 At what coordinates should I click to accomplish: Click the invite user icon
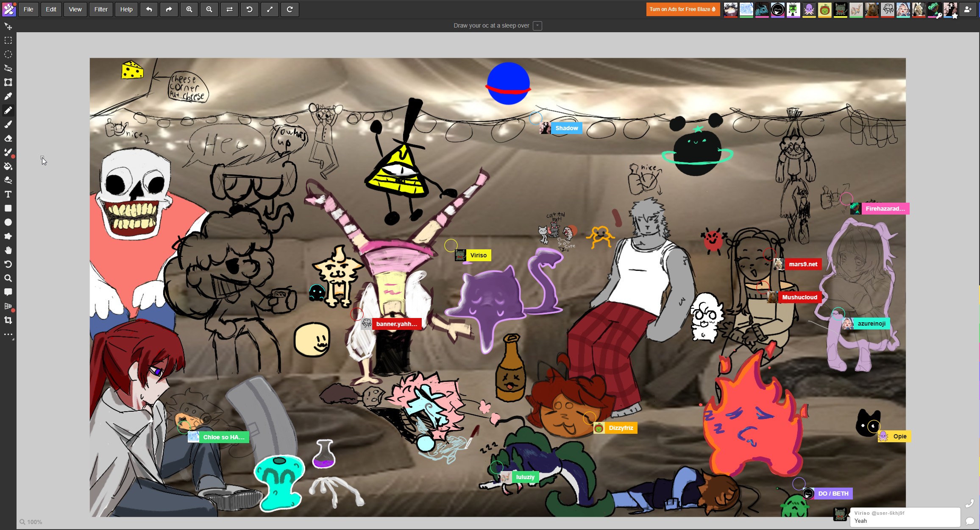(968, 9)
